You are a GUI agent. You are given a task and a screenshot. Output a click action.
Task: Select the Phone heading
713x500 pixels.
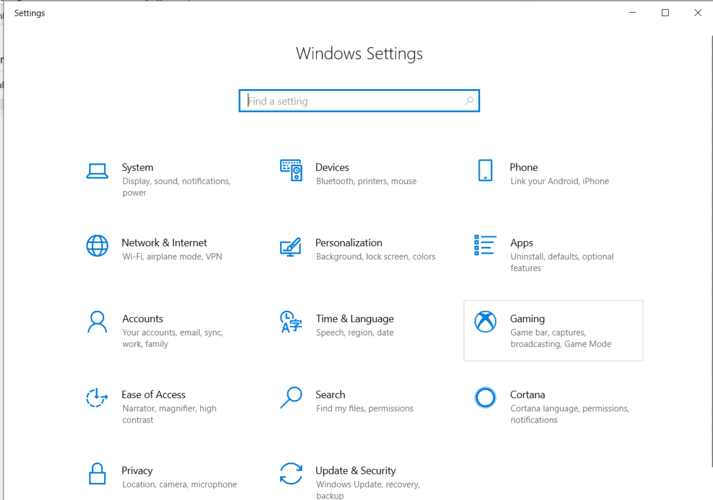(x=524, y=167)
